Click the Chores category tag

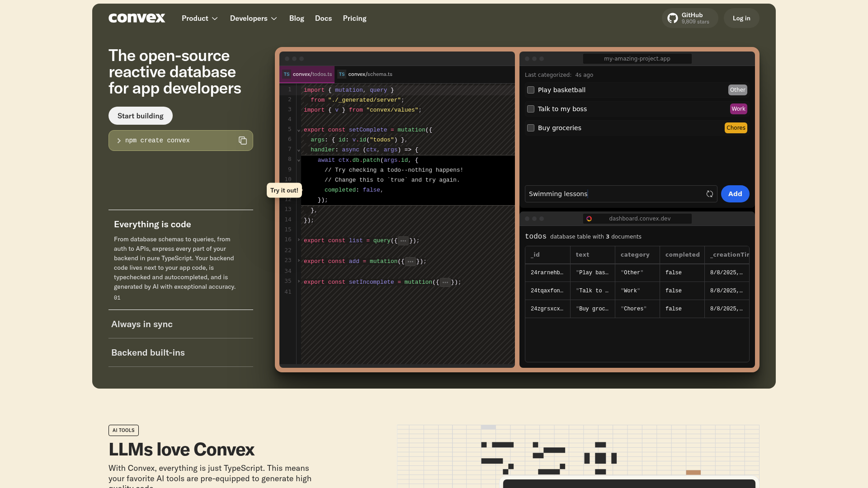tap(736, 128)
